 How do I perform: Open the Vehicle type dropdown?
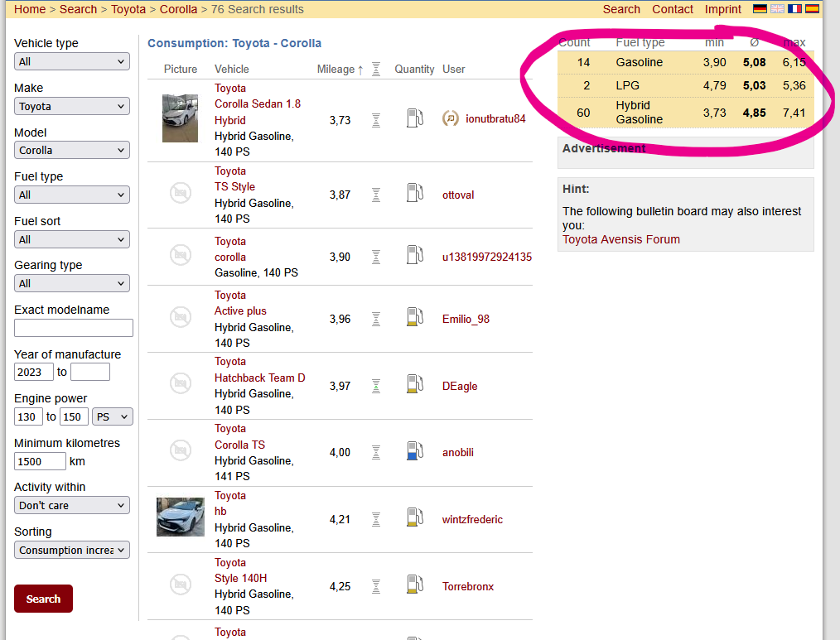pyautogui.click(x=72, y=61)
